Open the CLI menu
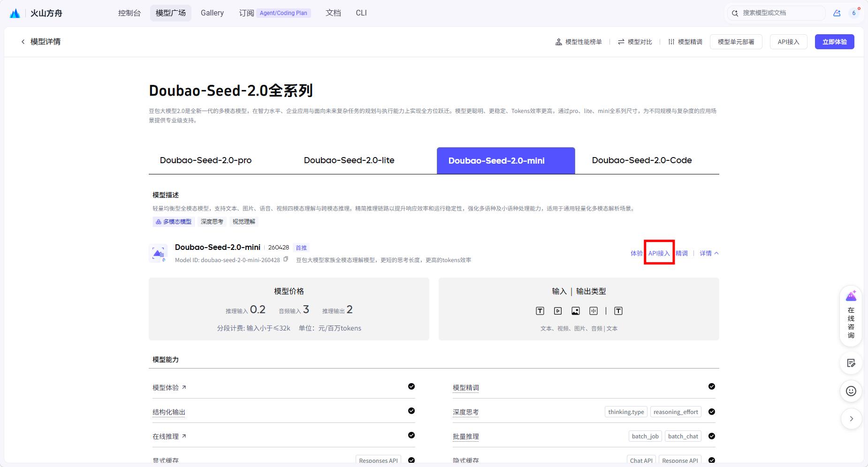Image resolution: width=868 pixels, height=467 pixels. (x=361, y=13)
